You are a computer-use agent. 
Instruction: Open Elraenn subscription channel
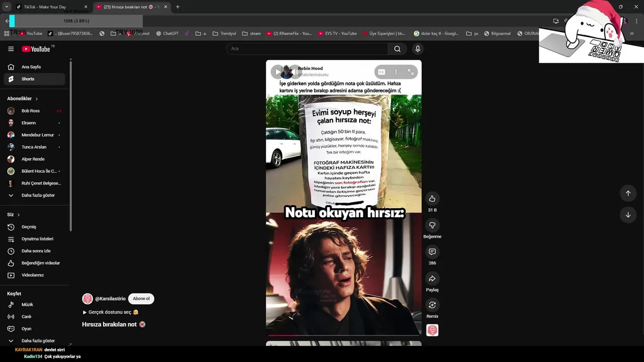coord(34,123)
